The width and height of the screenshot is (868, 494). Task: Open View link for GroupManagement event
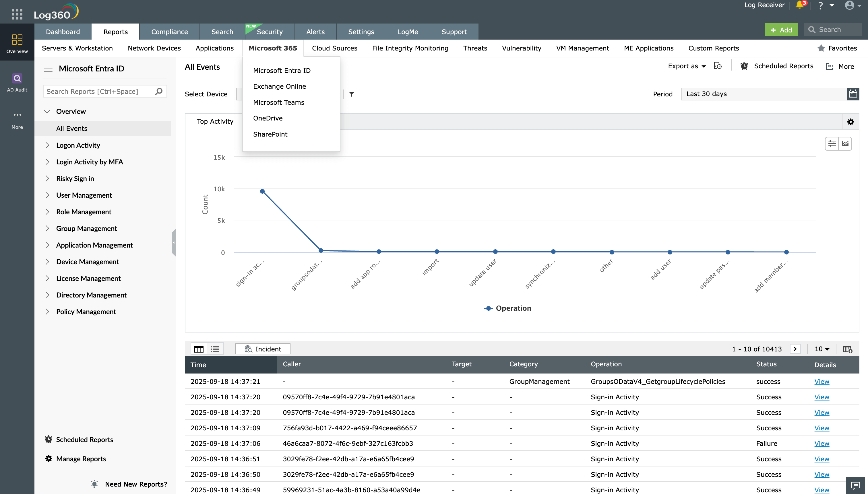pyautogui.click(x=821, y=382)
